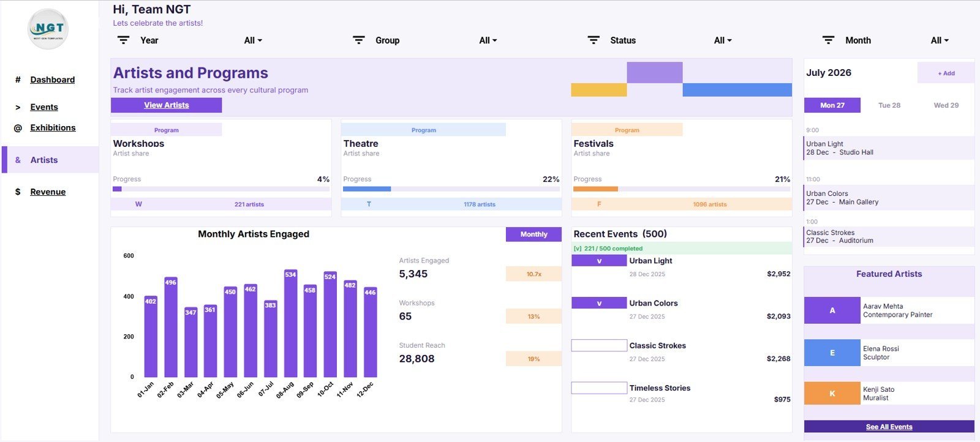This screenshot has height=442, width=980.
Task: Click the Status filter icon
Action: pyautogui.click(x=594, y=40)
